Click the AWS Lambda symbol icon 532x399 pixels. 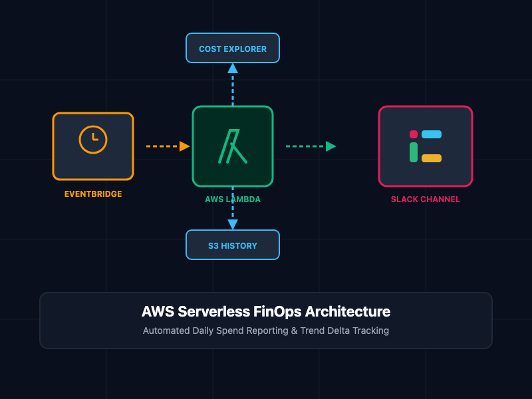pos(233,146)
